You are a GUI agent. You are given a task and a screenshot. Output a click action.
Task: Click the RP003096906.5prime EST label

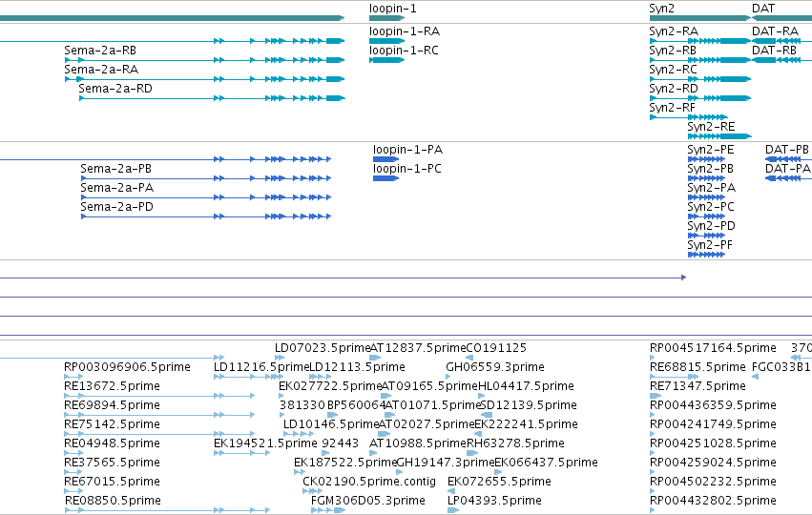pos(128,367)
